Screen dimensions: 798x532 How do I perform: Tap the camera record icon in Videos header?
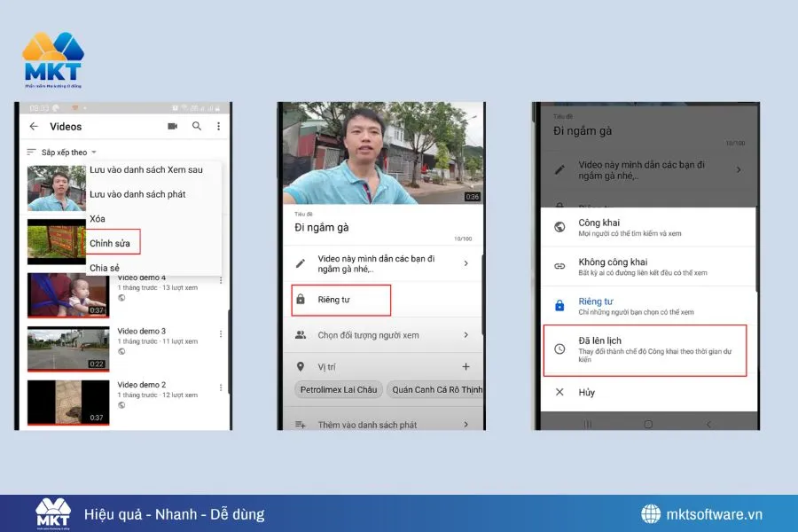172,127
